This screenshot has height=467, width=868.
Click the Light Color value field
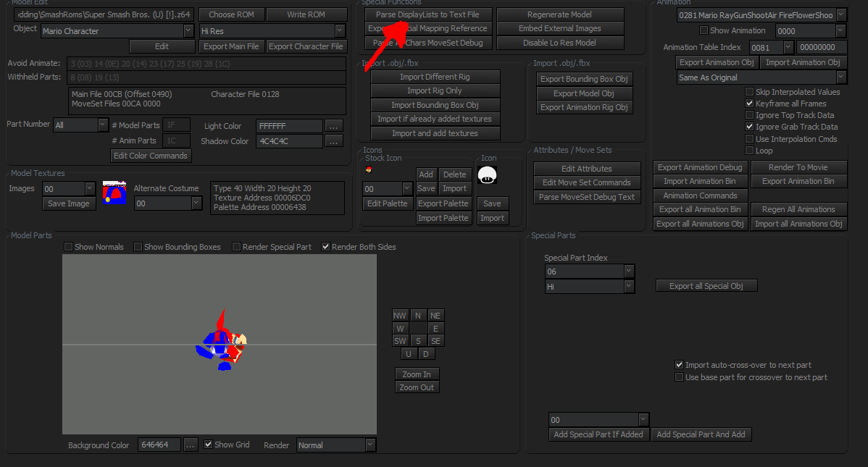point(290,126)
